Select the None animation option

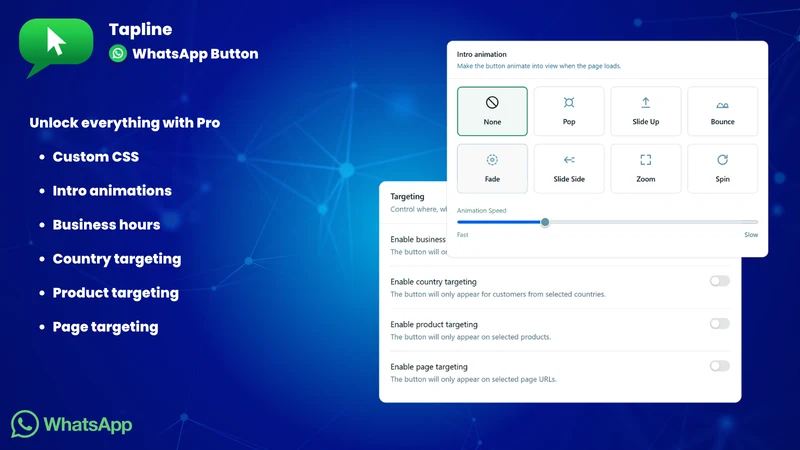tap(492, 111)
